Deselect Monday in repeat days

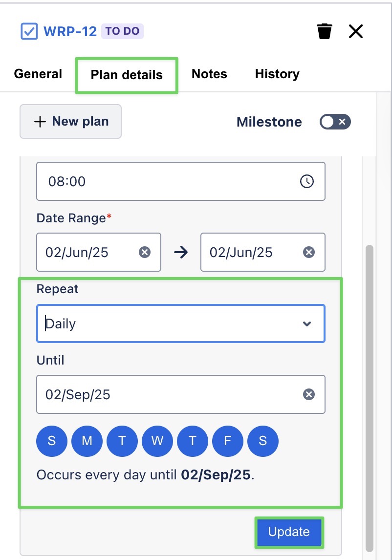[87, 441]
